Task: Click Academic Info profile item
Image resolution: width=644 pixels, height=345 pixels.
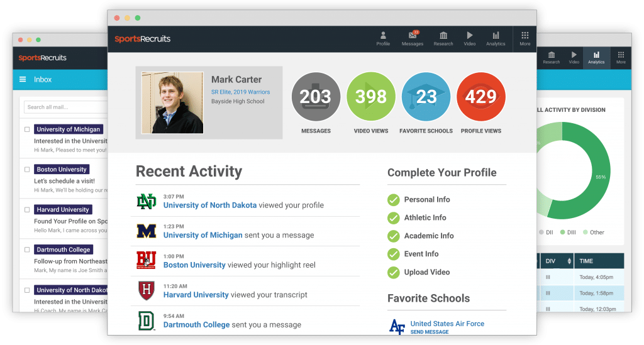Action: 429,236
